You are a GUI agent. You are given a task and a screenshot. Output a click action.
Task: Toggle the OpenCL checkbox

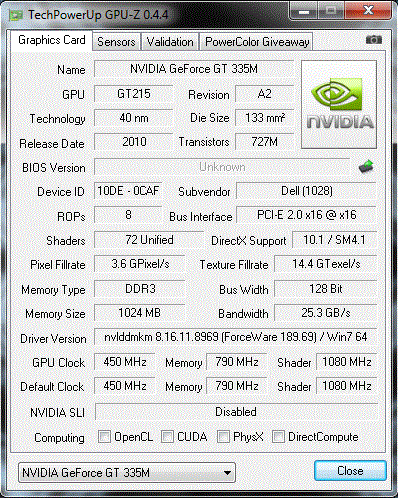tap(104, 437)
